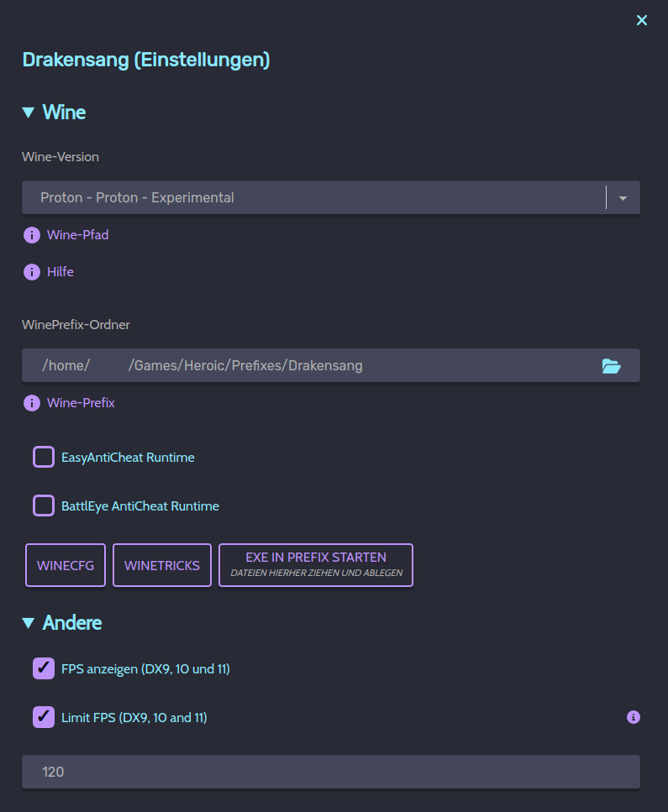The image size is (668, 812).
Task: Uncheck the Limit FPS option
Action: [44, 718]
